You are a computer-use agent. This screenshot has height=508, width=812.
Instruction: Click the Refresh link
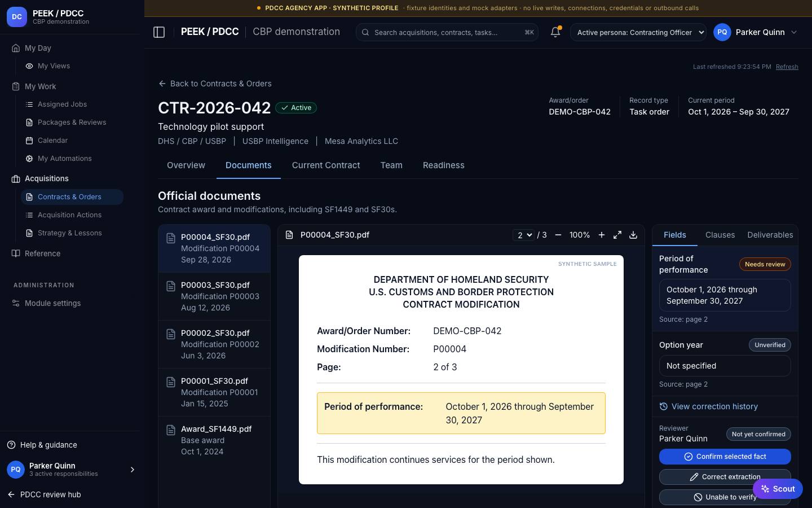click(x=787, y=67)
